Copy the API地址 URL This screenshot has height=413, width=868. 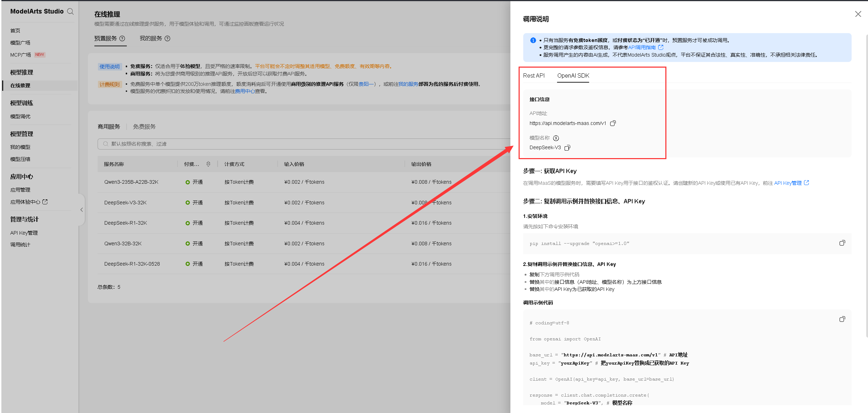(x=613, y=123)
